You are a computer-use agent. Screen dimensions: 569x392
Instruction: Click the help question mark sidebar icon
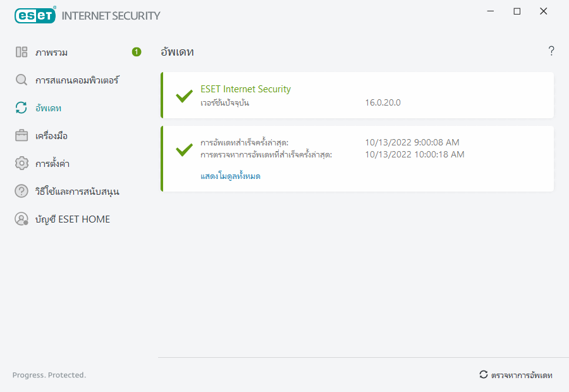point(21,191)
